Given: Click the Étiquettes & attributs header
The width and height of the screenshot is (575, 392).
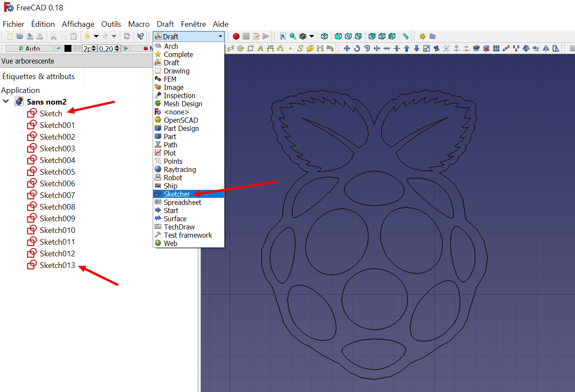Looking at the screenshot, I should pos(39,76).
